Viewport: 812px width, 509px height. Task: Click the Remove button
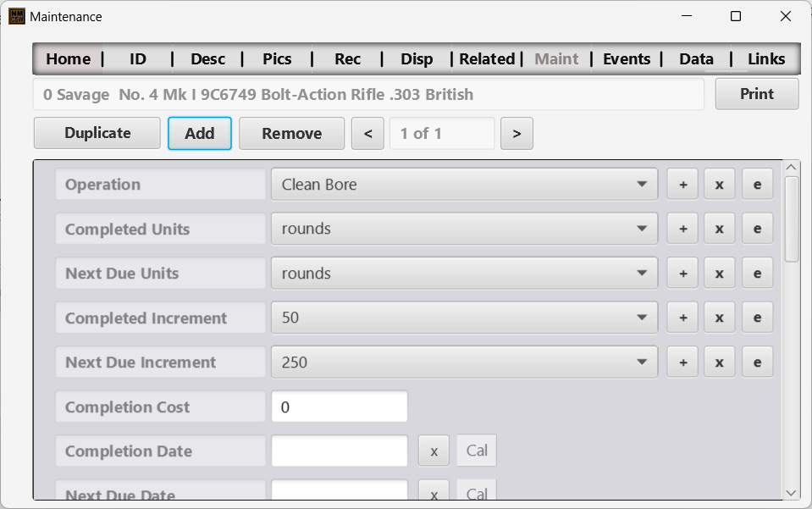point(291,134)
